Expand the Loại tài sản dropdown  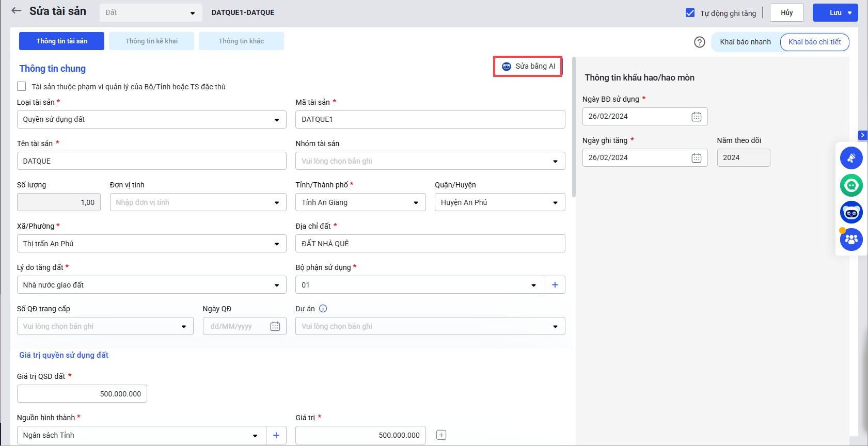(151, 120)
